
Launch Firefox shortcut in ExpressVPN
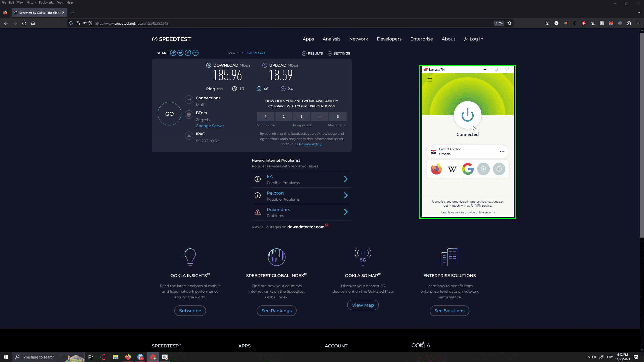[x=436, y=169]
